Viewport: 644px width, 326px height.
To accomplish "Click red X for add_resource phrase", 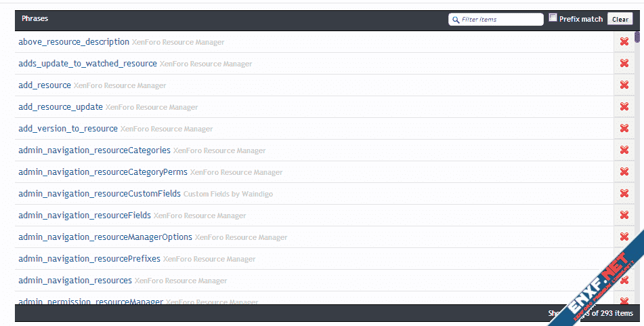I will coord(624,85).
